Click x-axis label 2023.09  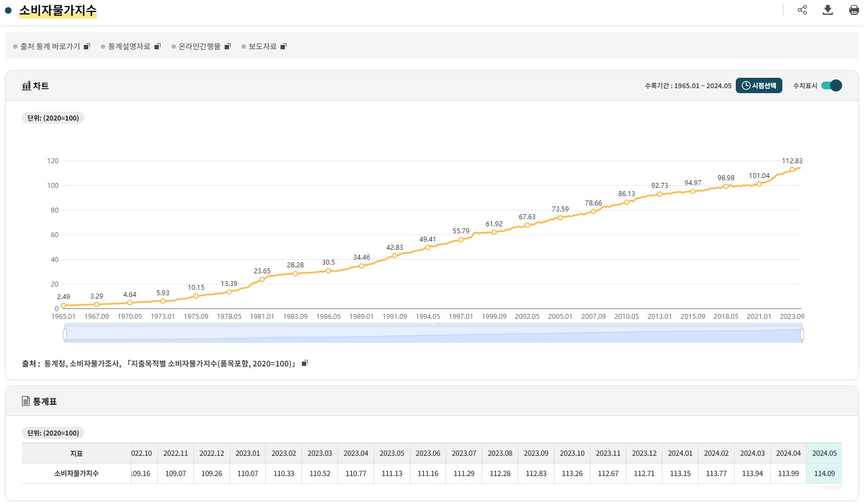[792, 317]
